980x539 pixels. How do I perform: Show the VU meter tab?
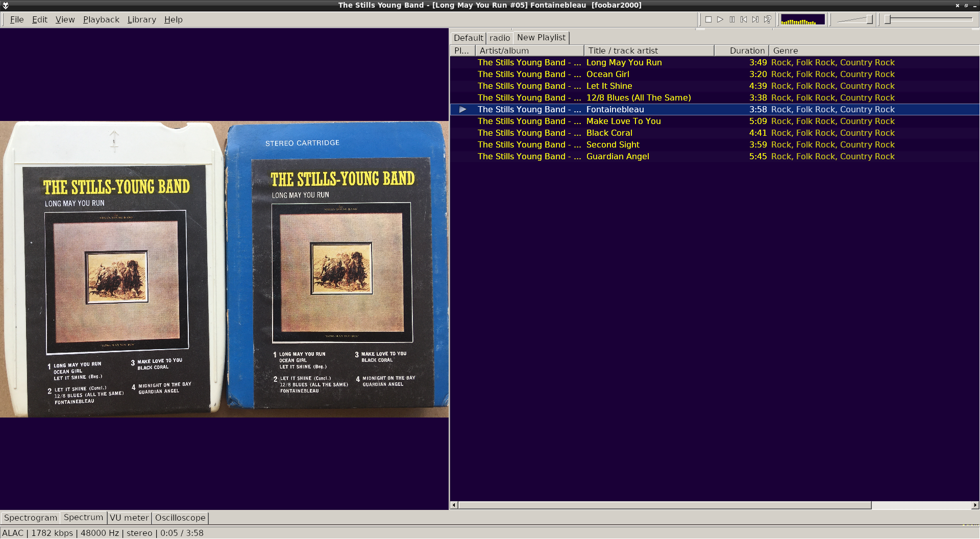(129, 518)
